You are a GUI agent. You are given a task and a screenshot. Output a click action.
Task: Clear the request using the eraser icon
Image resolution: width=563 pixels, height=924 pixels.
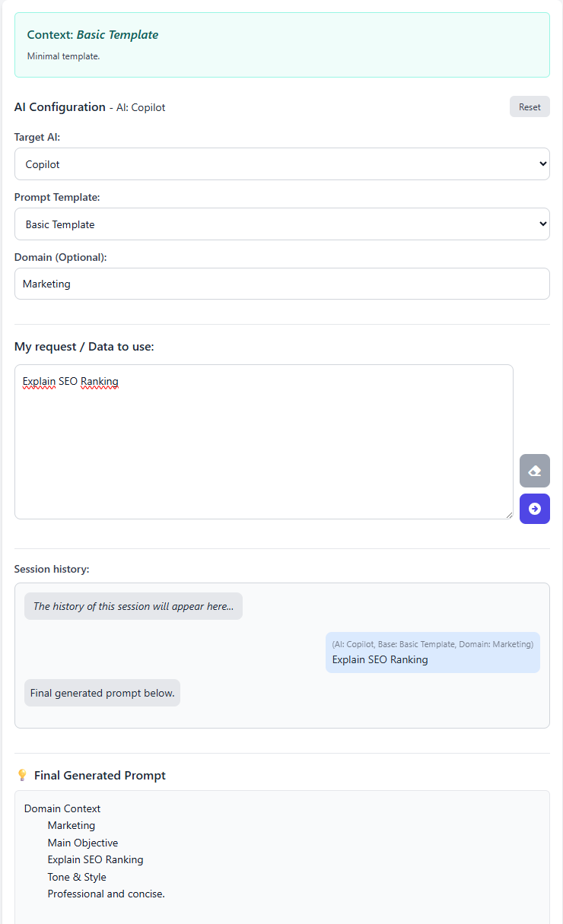pos(534,471)
